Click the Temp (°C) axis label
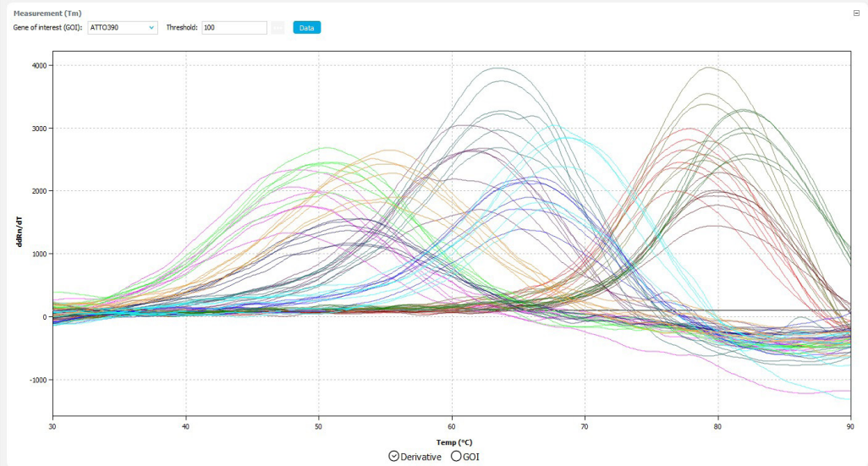Viewport: 868px width, 466px height. [454, 442]
